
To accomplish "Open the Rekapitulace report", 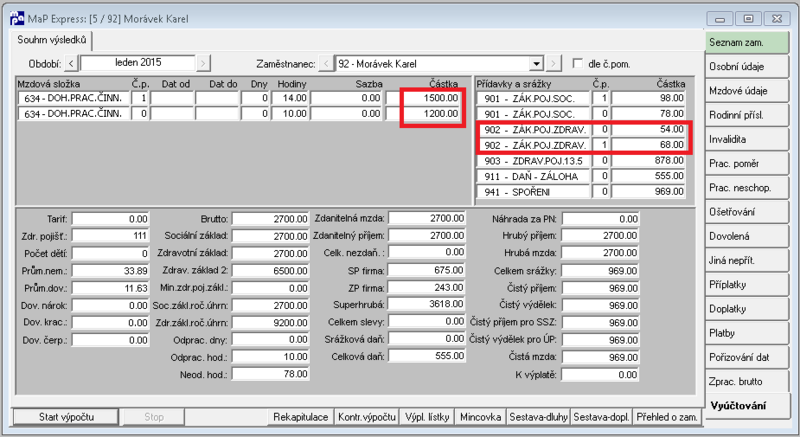I will pyautogui.click(x=301, y=417).
